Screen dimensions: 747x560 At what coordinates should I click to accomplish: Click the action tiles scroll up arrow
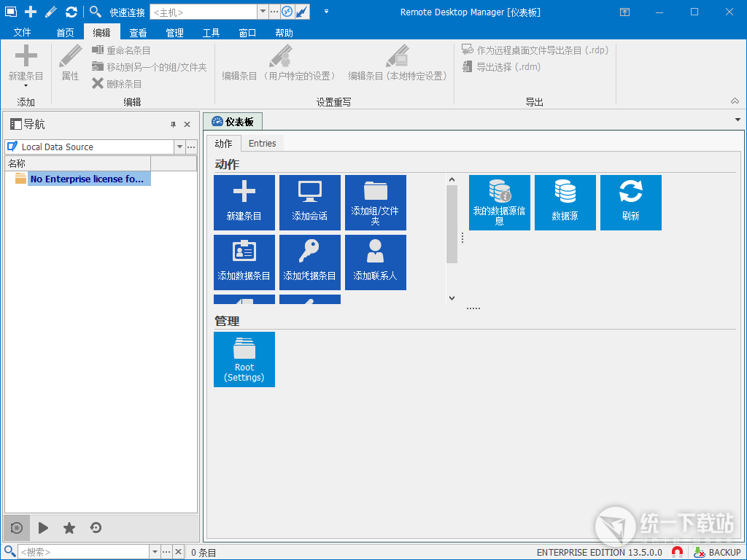pyautogui.click(x=452, y=179)
